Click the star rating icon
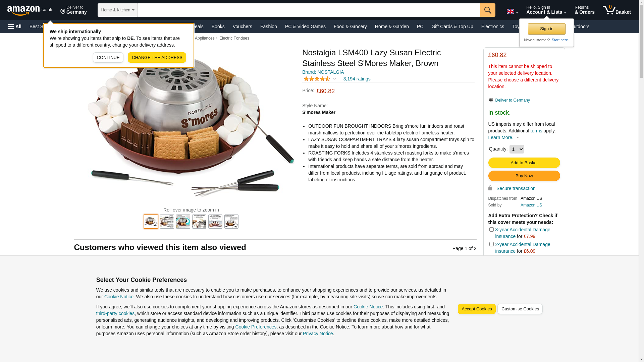This screenshot has width=644, height=362. click(317, 79)
